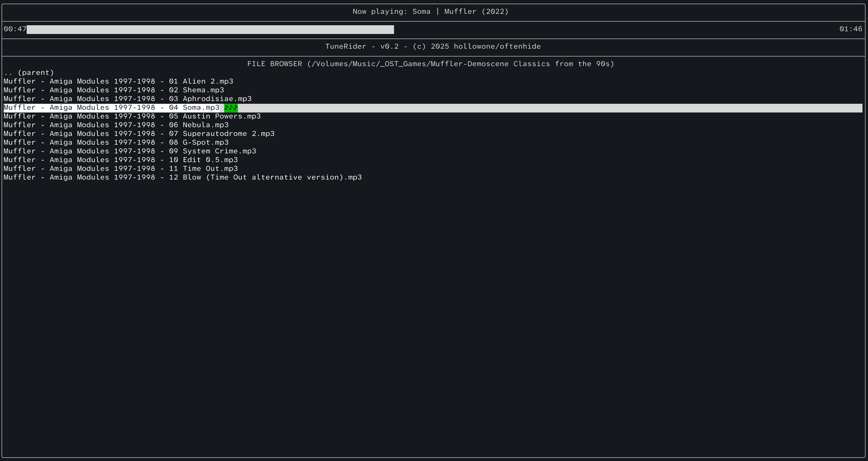The width and height of the screenshot is (868, 461).
Task: Go to the parent directory entry
Action: (29, 73)
